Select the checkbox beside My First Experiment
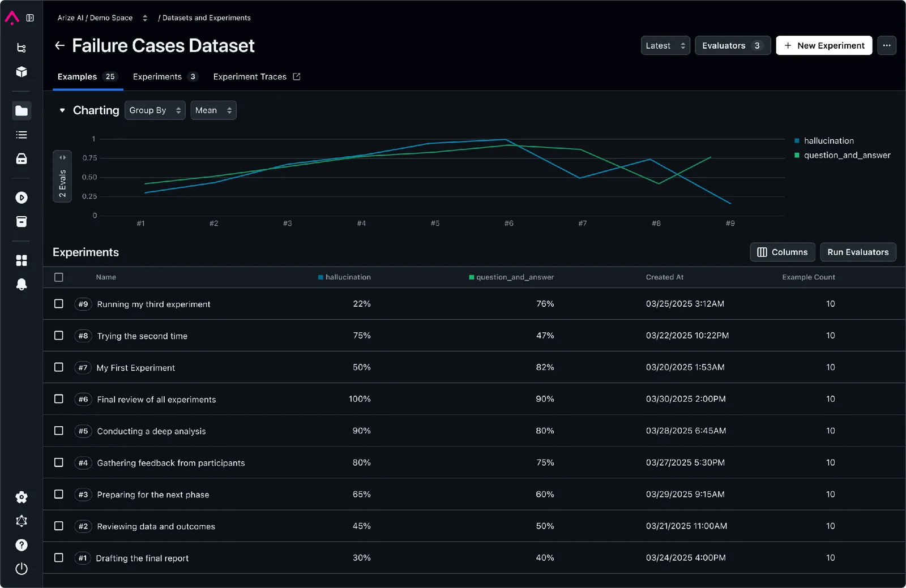 tap(59, 367)
